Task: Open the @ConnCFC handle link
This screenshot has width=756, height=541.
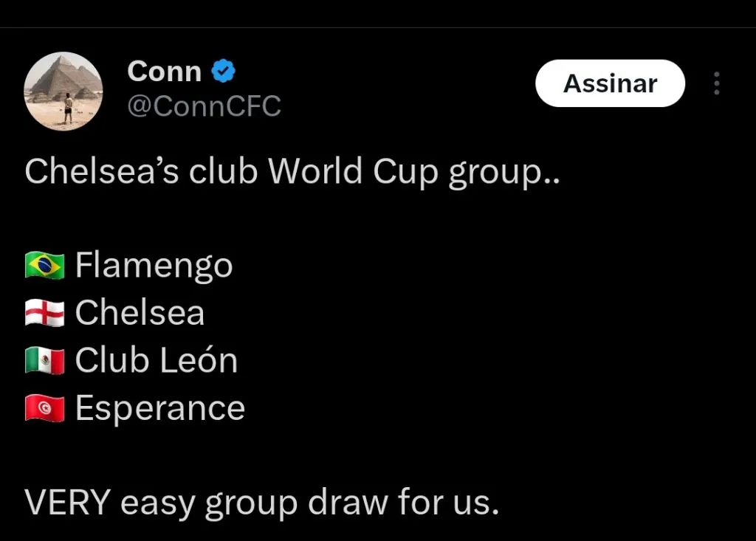Action: pos(204,106)
